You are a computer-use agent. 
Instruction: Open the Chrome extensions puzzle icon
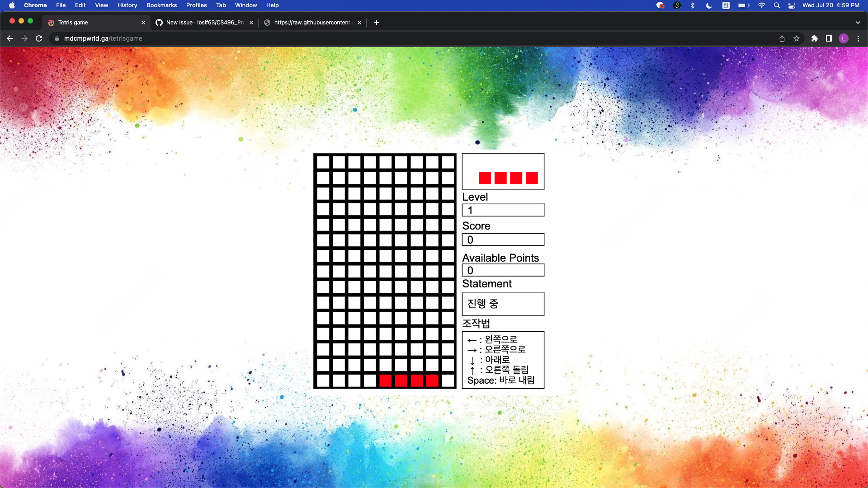[x=815, y=39]
